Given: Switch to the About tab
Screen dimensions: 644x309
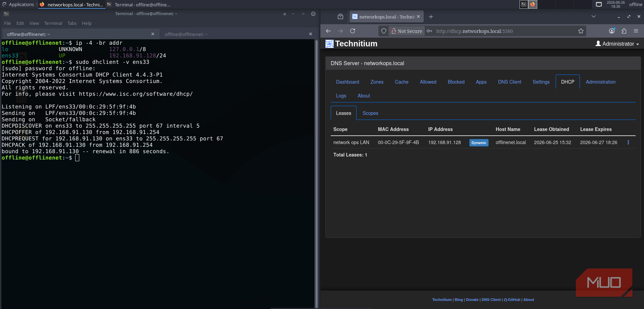Looking at the screenshot, I should 364,96.
